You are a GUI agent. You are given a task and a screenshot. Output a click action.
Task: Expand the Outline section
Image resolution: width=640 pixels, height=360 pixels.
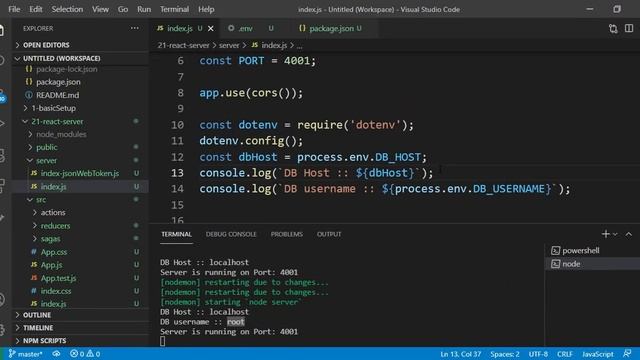pos(80,315)
